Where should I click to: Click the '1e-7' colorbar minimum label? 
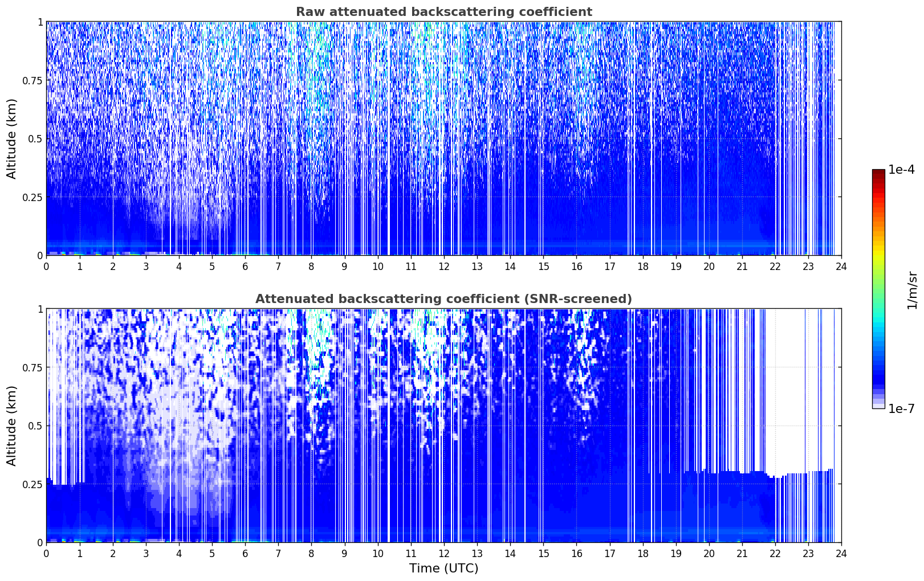point(901,409)
